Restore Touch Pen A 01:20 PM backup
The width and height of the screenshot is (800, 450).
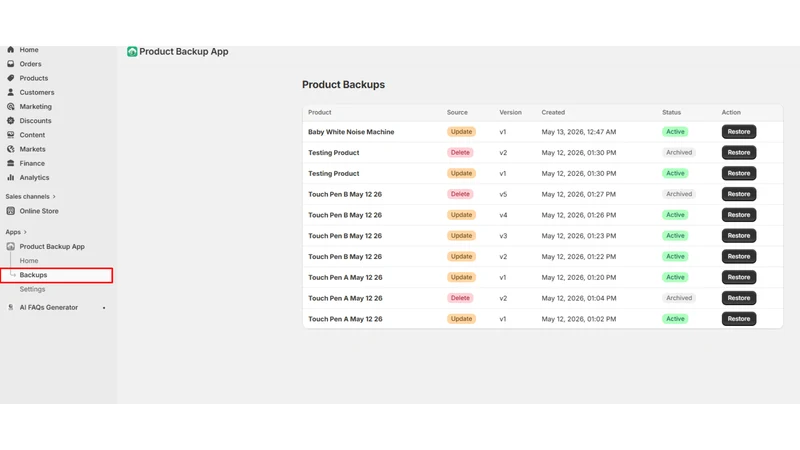coord(739,277)
